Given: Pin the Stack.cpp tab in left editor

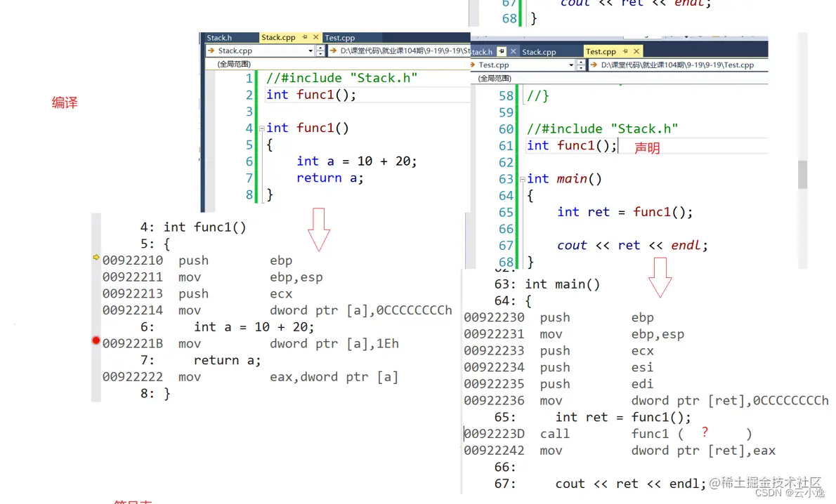Looking at the screenshot, I should tap(305, 37).
